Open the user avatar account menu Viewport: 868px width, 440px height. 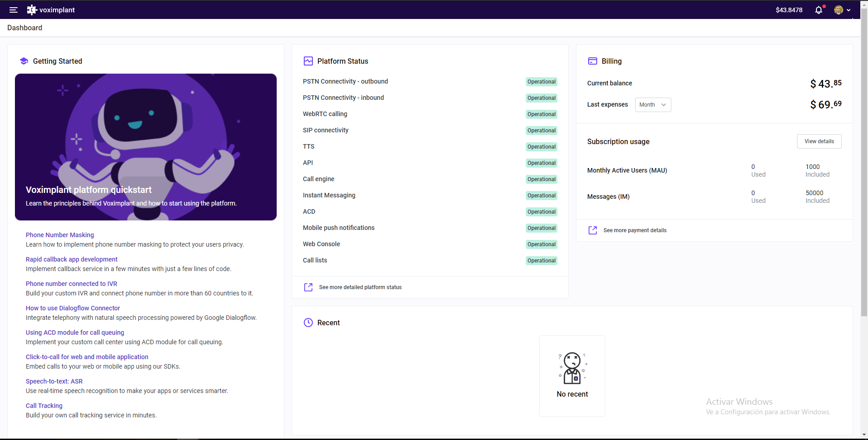coord(842,10)
